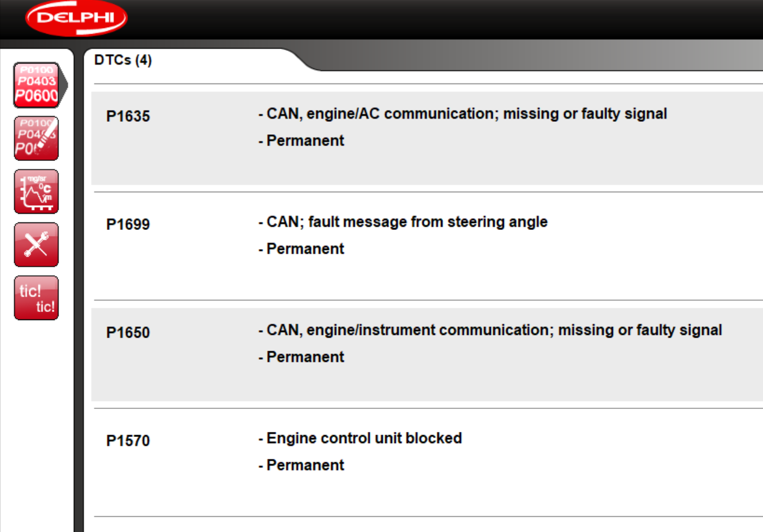
Task: Click the DTCs (4) header label
Action: tap(124, 60)
